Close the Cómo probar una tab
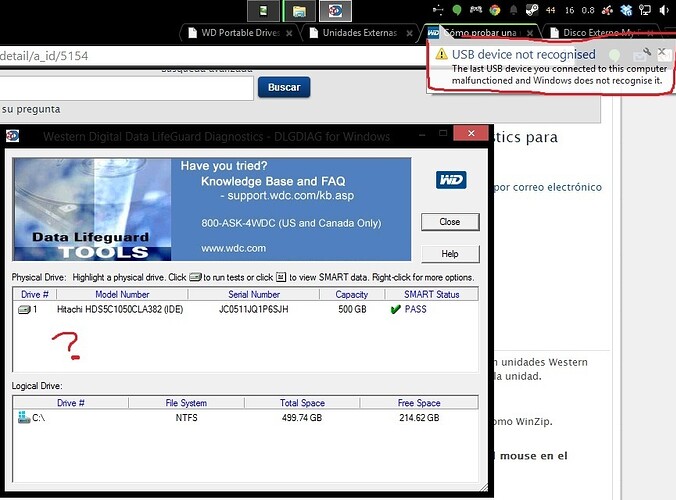This screenshot has height=500, width=676. (530, 33)
